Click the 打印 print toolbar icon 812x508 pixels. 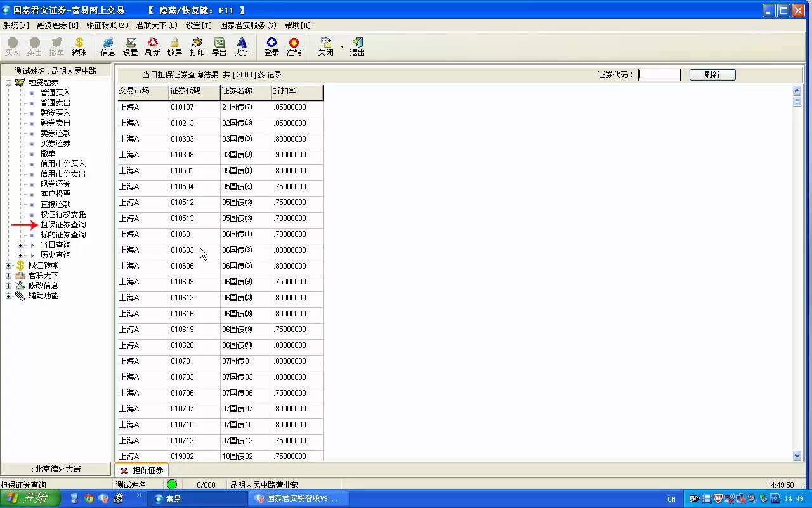click(x=197, y=47)
